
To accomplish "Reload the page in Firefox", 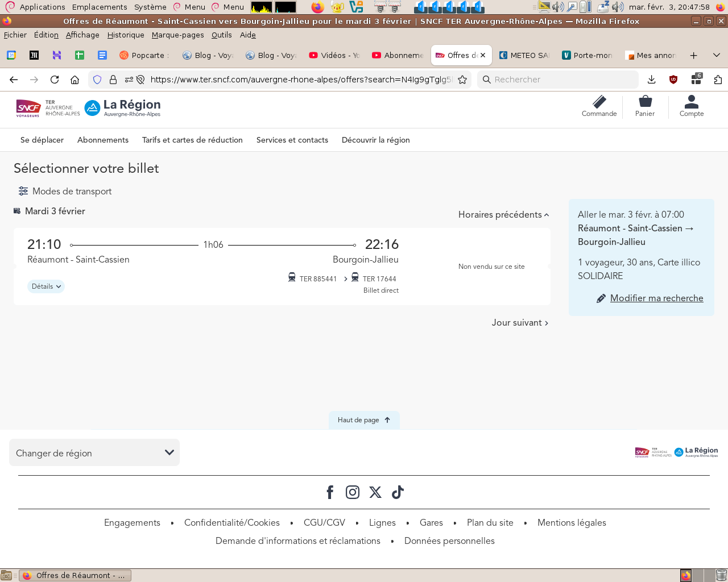I will (55, 80).
